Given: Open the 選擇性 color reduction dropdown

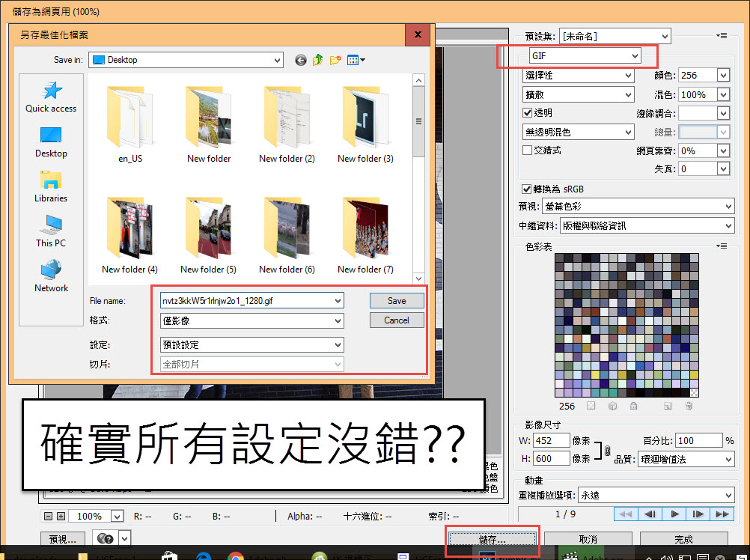Looking at the screenshot, I should pyautogui.click(x=579, y=75).
